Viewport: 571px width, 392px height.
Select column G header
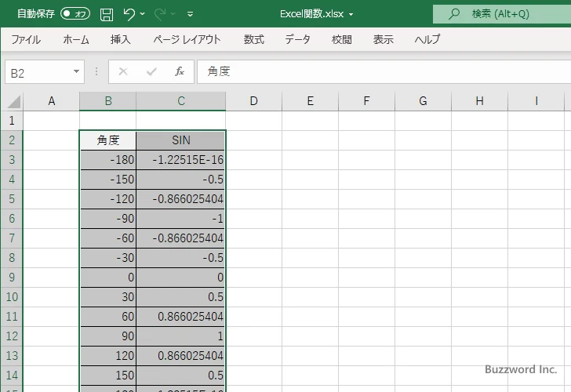424,101
